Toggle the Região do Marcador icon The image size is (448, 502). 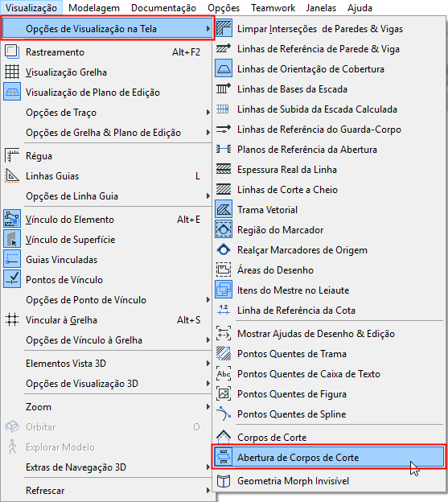[x=224, y=229]
